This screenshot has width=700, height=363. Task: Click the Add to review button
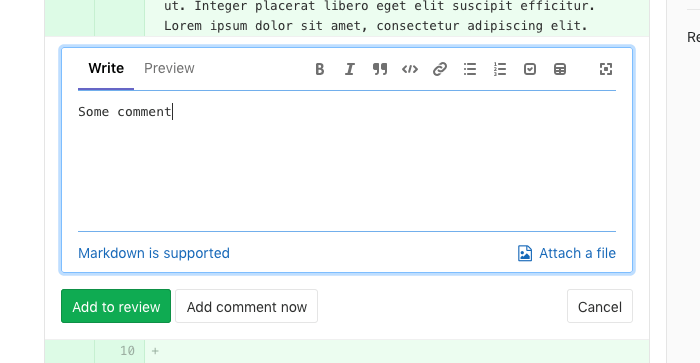(116, 306)
